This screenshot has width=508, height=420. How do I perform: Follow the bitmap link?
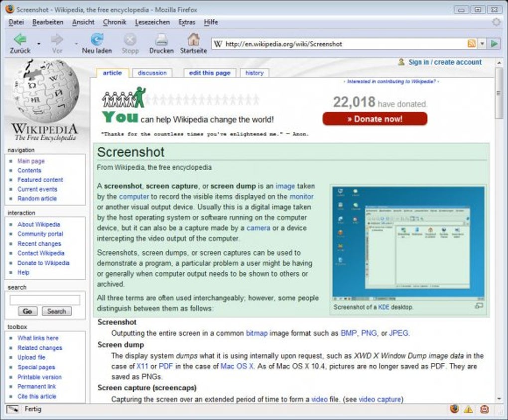coord(256,333)
